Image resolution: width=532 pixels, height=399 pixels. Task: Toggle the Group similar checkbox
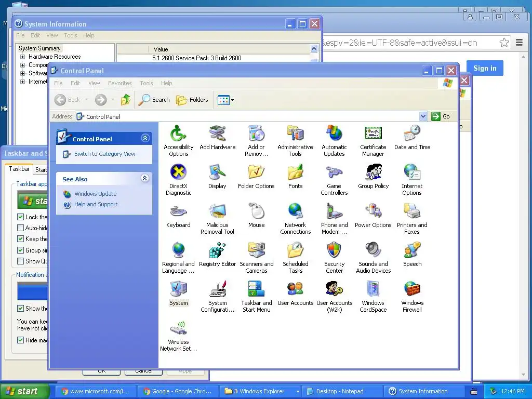(x=20, y=250)
